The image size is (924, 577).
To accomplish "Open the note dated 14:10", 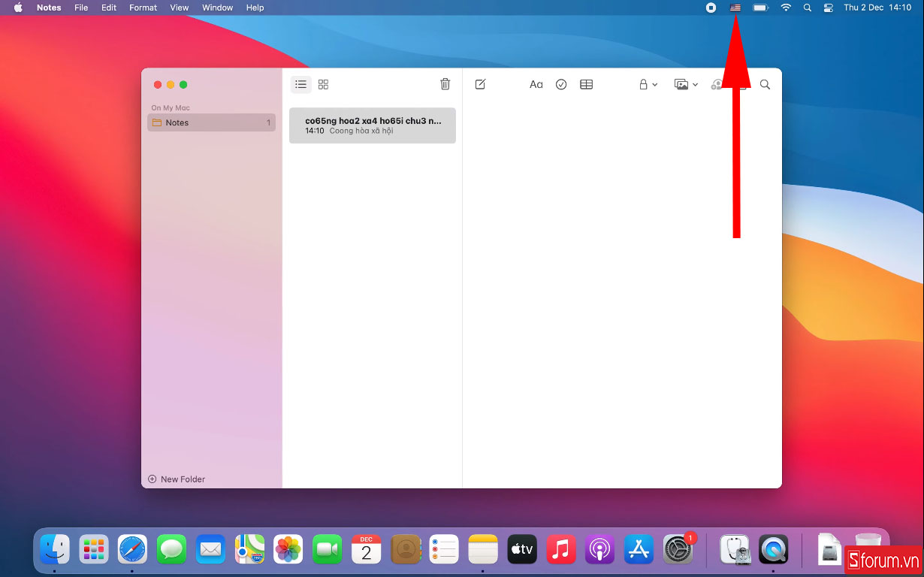I will 372,125.
